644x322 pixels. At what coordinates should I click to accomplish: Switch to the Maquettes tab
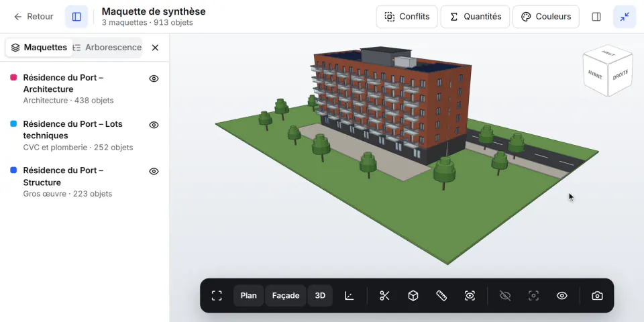pyautogui.click(x=39, y=48)
